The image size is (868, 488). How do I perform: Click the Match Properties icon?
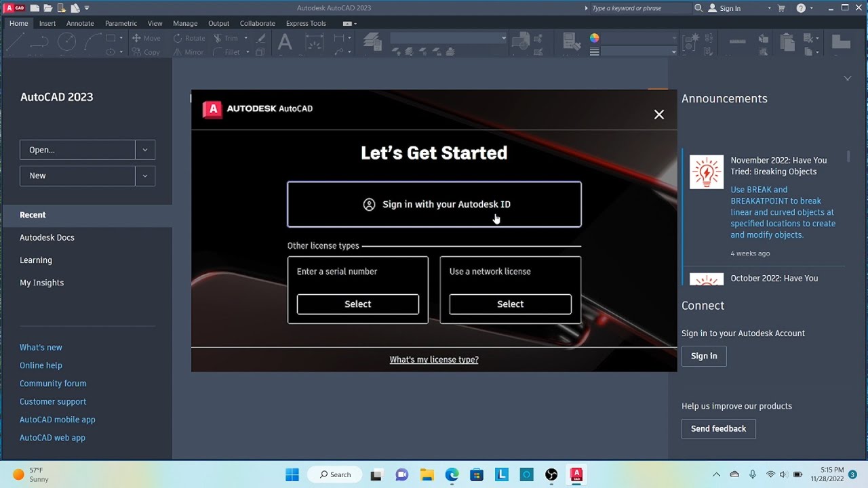coord(570,43)
